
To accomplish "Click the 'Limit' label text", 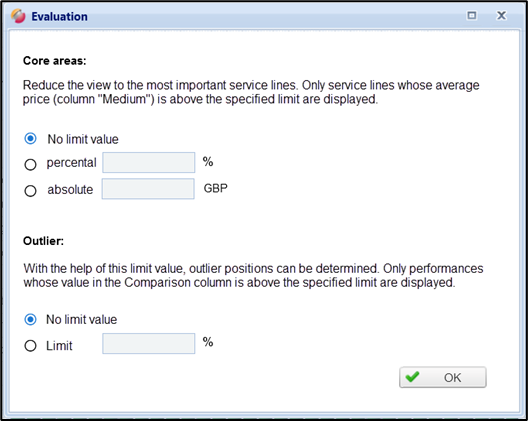I will pos(59,346).
